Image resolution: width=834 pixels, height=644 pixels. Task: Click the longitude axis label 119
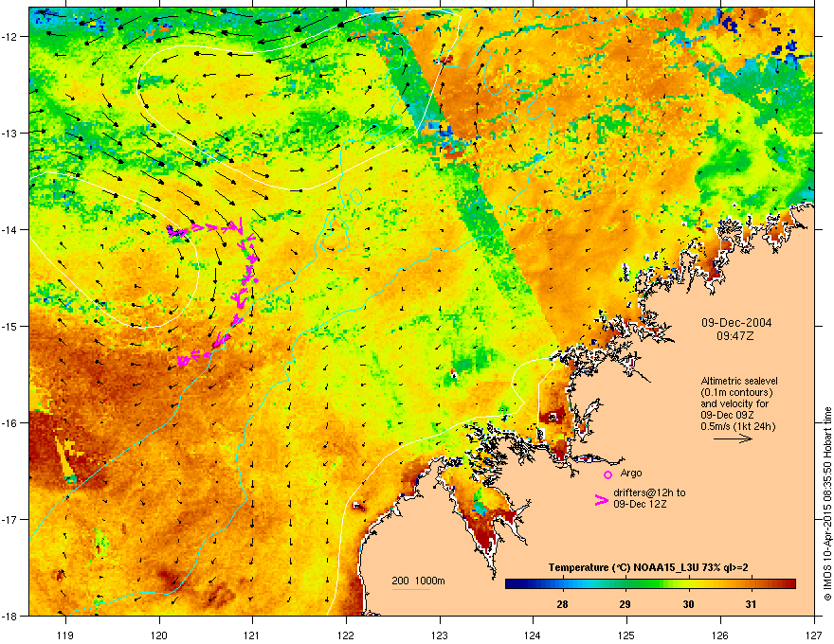point(65,635)
